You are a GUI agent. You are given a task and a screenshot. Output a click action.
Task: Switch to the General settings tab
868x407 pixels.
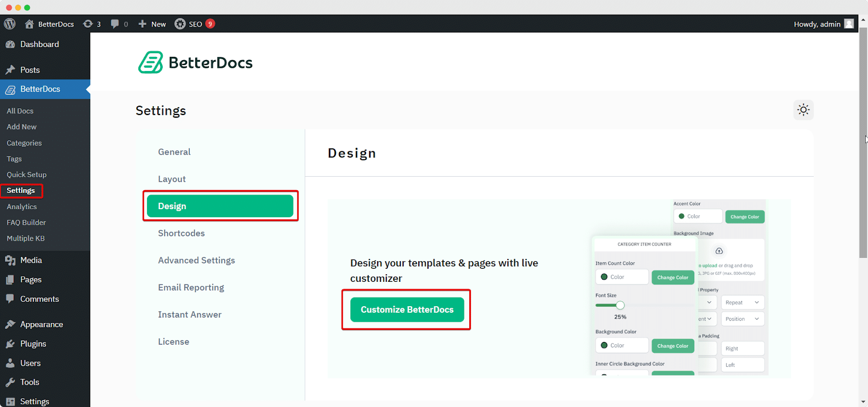(x=174, y=152)
